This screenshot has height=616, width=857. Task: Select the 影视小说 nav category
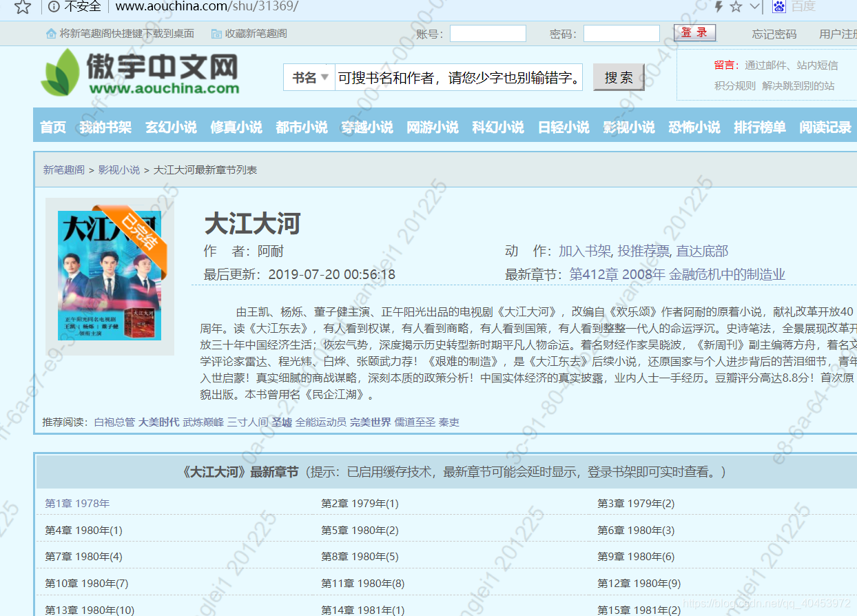pyautogui.click(x=629, y=127)
